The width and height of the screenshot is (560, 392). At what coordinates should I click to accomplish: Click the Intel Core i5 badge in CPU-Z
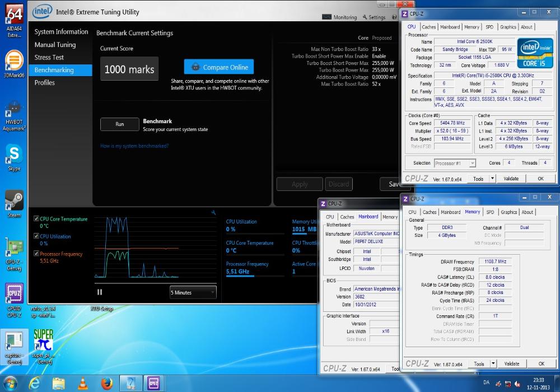pyautogui.click(x=535, y=53)
